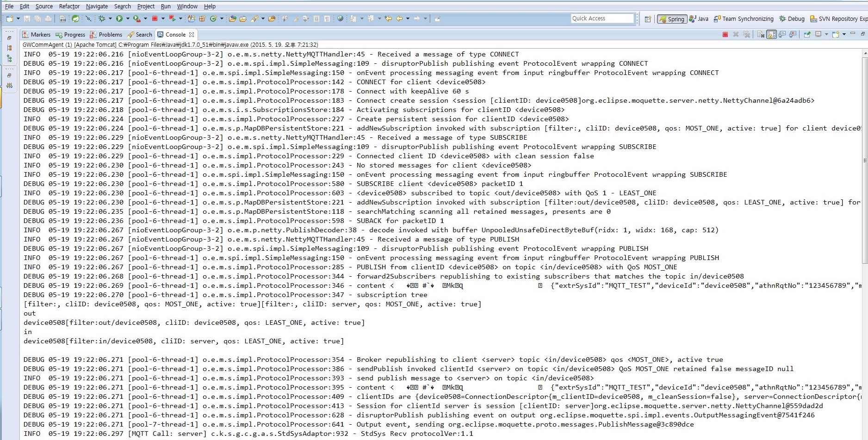Open the Run button dropdown arrow
The image size is (868, 440).
coord(128,19)
